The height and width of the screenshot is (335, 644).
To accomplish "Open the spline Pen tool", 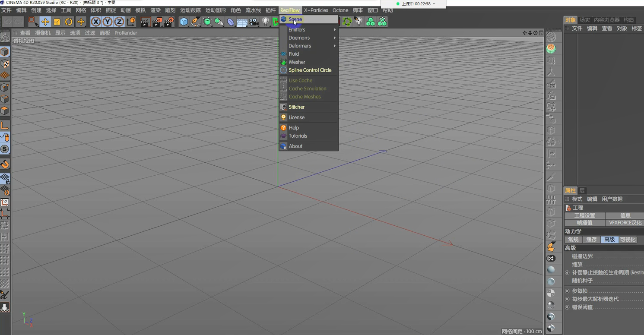I will [x=196, y=22].
